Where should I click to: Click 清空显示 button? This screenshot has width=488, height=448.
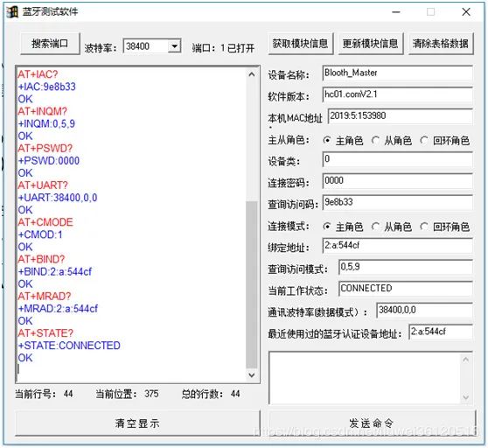coord(137,423)
